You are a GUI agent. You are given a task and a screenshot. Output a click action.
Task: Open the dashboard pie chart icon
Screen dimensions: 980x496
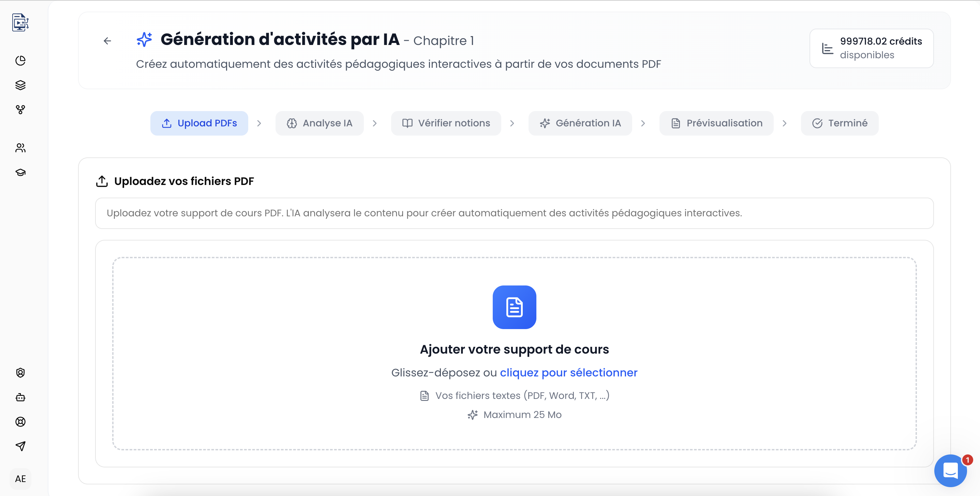[x=20, y=60]
